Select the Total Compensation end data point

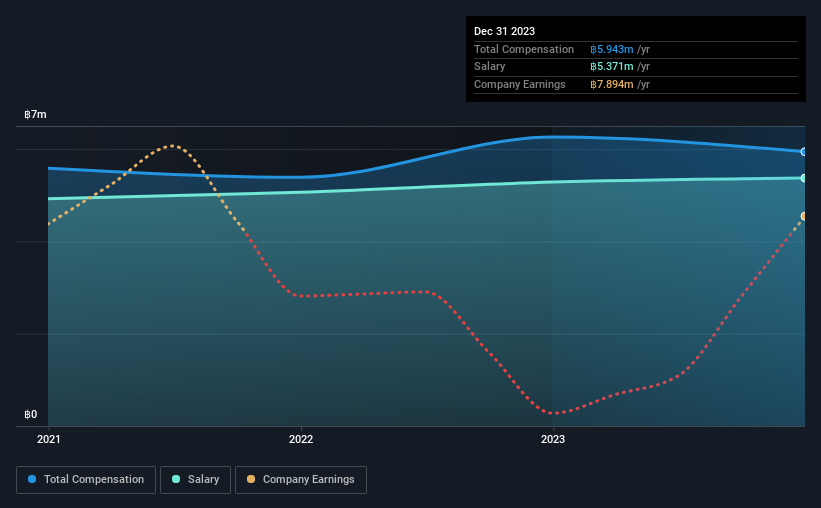(x=804, y=152)
